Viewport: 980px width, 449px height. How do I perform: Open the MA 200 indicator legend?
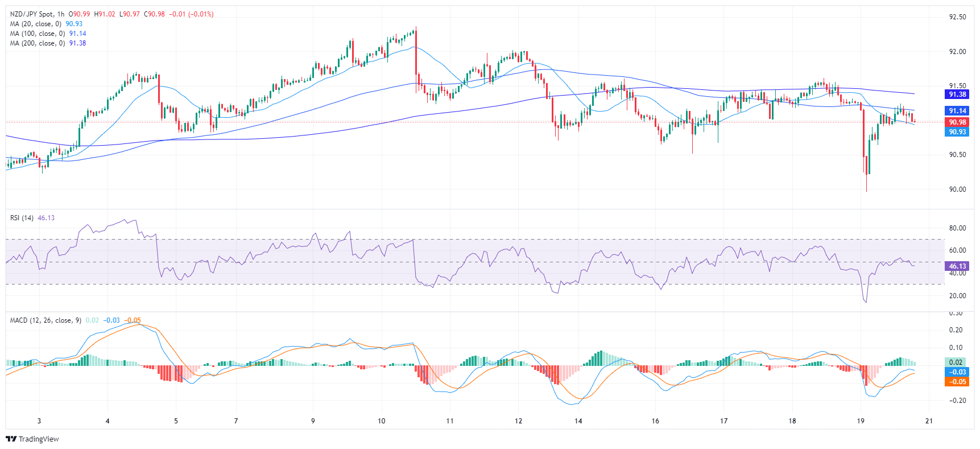37,43
